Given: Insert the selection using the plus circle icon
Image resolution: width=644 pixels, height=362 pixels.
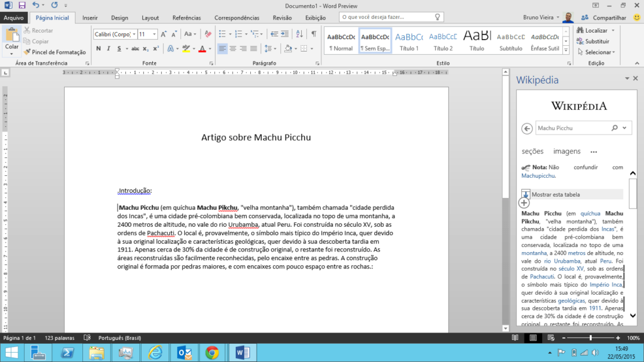Looking at the screenshot, I should click(x=524, y=203).
